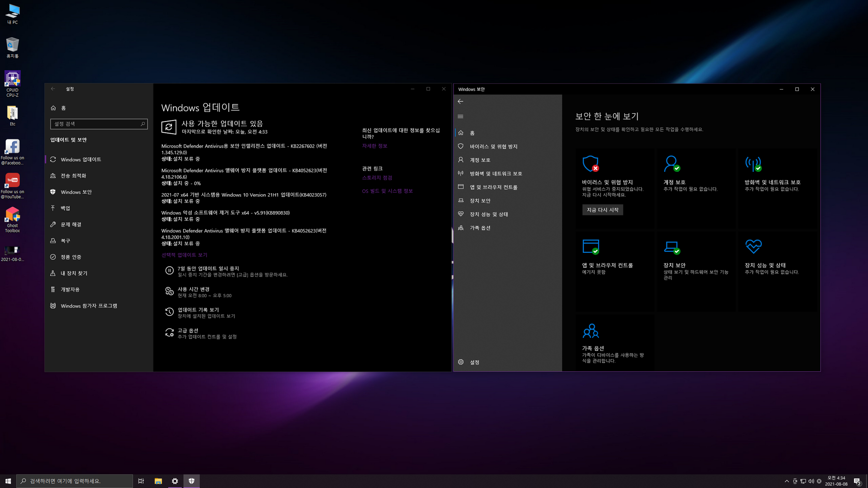Click the update refresh status icon
The width and height of the screenshot is (868, 488).
pyautogui.click(x=169, y=127)
